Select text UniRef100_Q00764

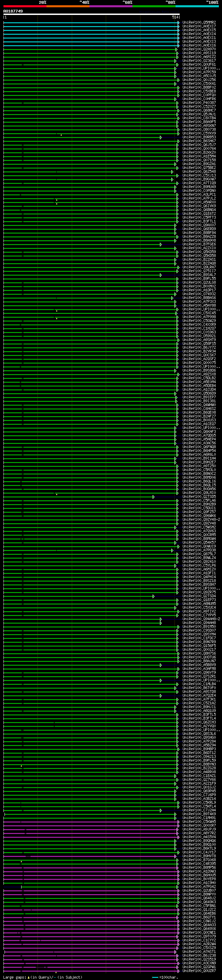pos(199,149)
